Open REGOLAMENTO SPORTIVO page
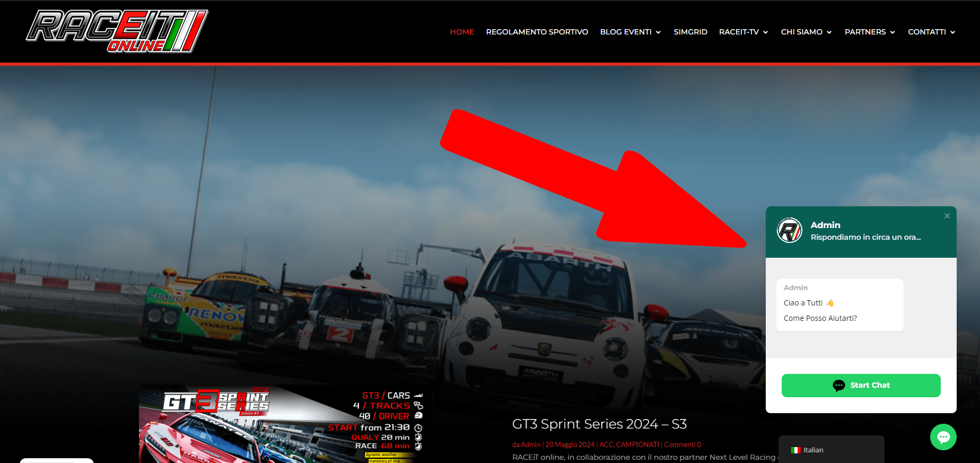The height and width of the screenshot is (463, 980). [x=537, y=32]
